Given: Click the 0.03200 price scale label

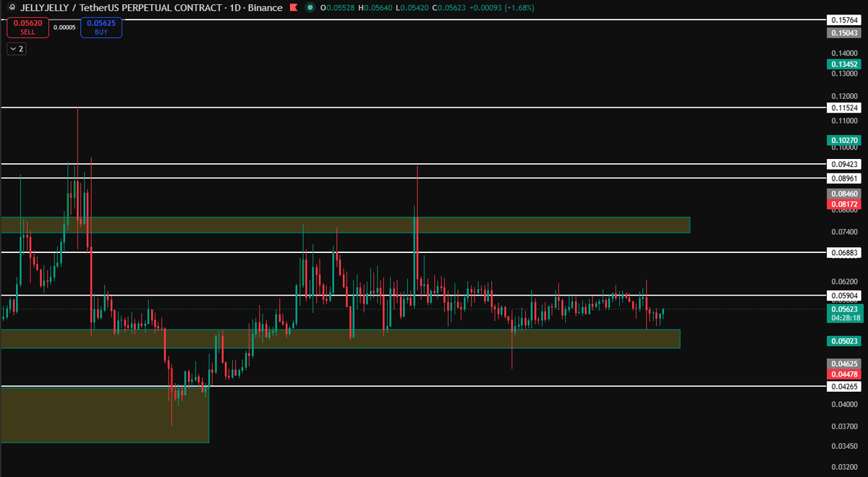Looking at the screenshot, I should (x=844, y=467).
